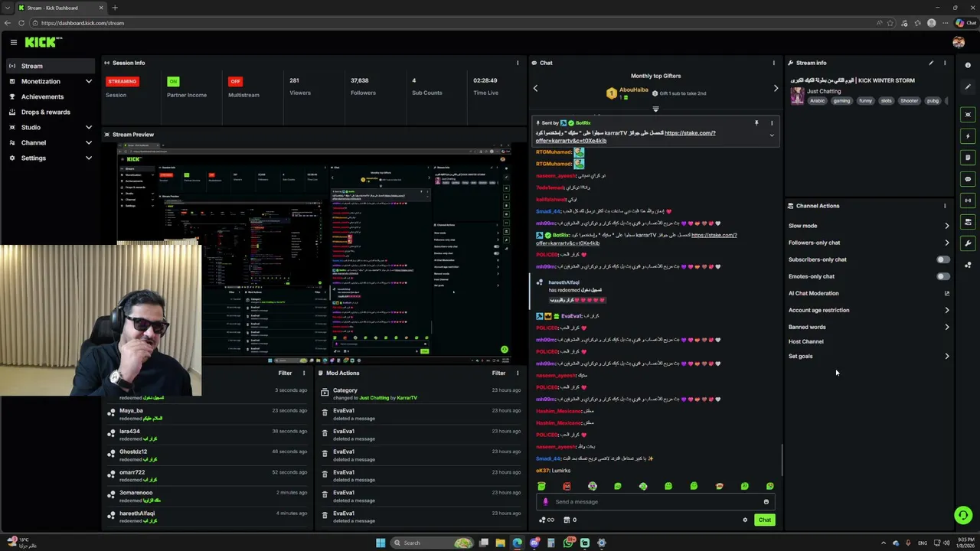The width and height of the screenshot is (980, 551).
Task: Click Filter in the activity feed panel
Action: (x=285, y=373)
